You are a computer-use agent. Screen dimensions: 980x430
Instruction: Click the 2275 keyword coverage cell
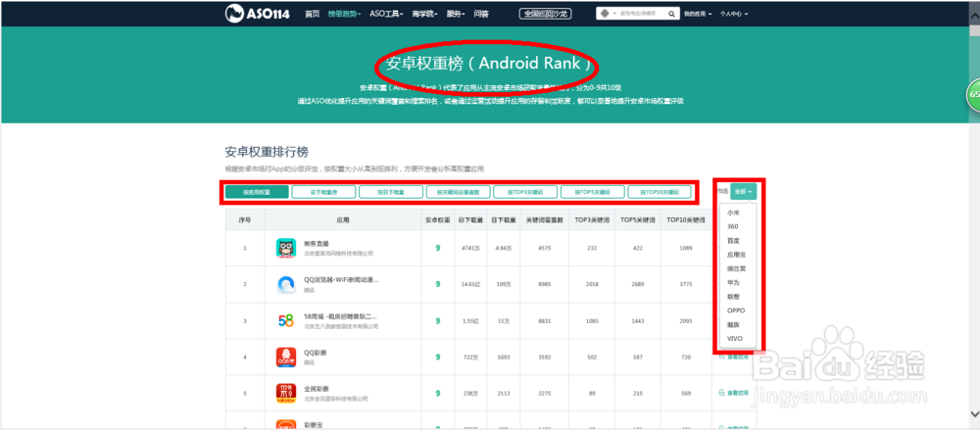coord(544,393)
